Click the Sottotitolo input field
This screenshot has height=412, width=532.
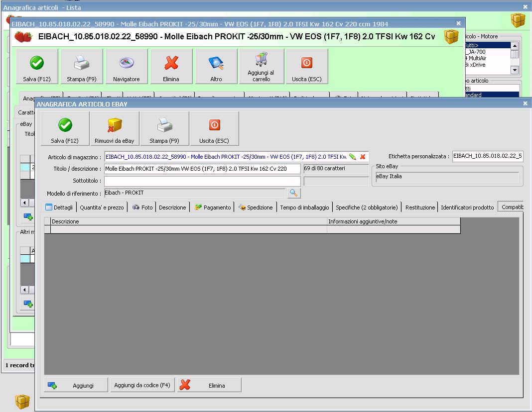(x=202, y=181)
